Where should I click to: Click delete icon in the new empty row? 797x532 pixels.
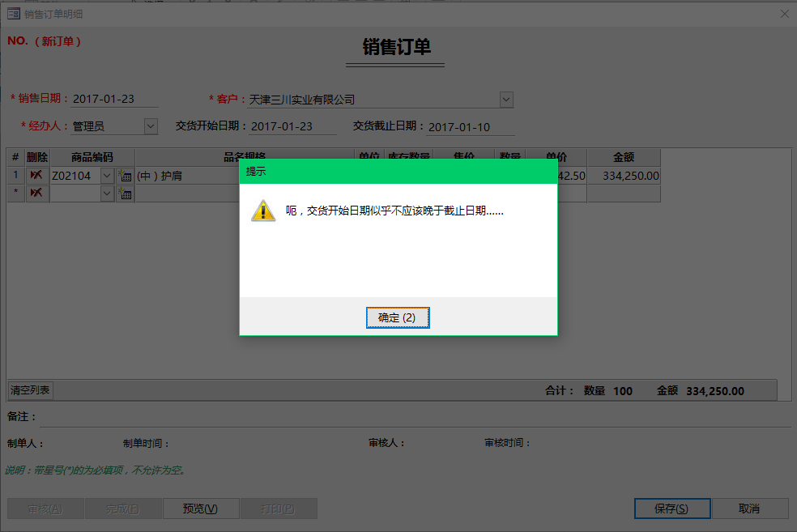[36, 193]
